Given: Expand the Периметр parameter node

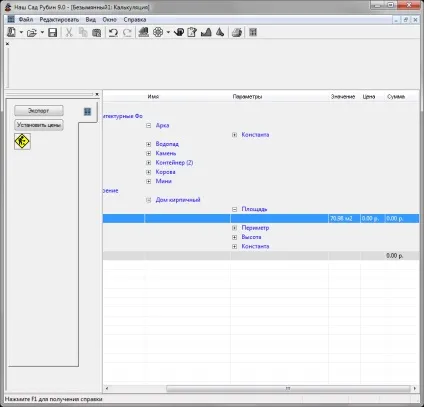Looking at the screenshot, I should (x=234, y=228).
